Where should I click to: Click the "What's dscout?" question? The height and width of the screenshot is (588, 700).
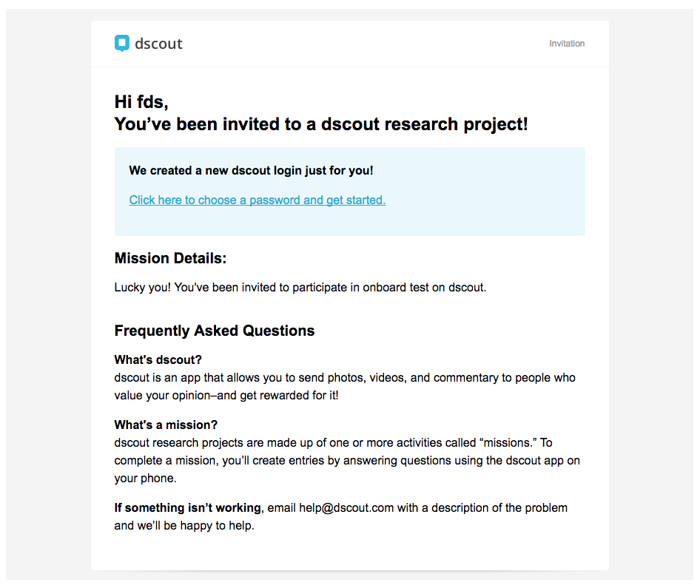pyautogui.click(x=158, y=359)
